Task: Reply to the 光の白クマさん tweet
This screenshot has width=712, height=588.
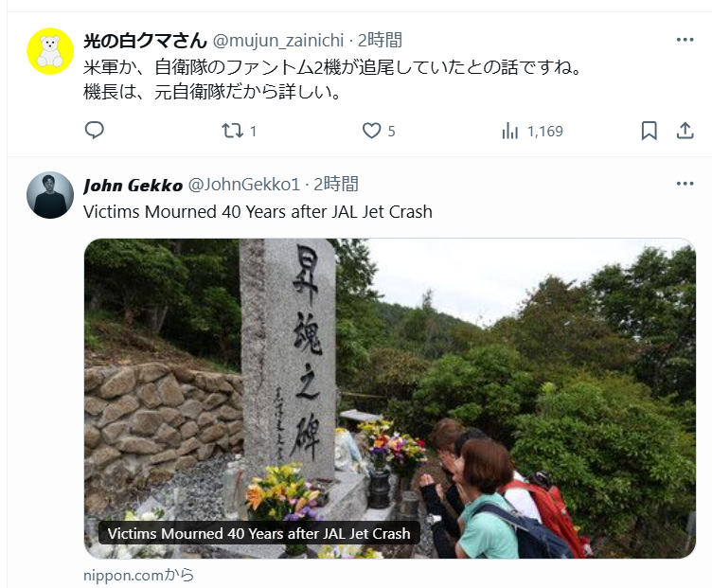Action: pos(95,131)
